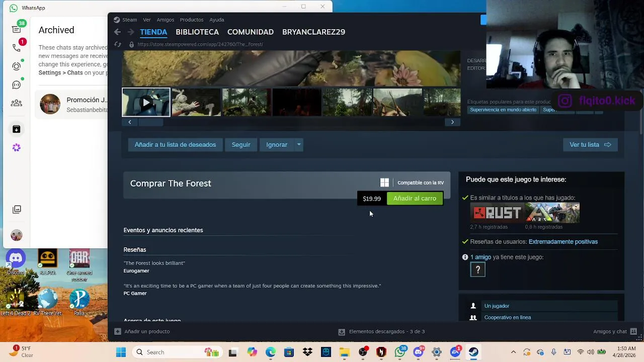Image resolution: width=644 pixels, height=362 pixels.
Task: Open Chats icon in WhatsApp sidebar
Action: (x=17, y=29)
